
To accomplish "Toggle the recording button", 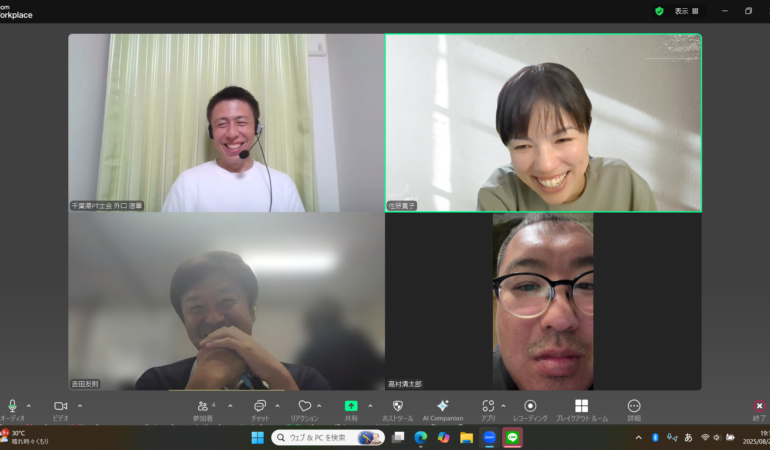I will click(x=530, y=406).
